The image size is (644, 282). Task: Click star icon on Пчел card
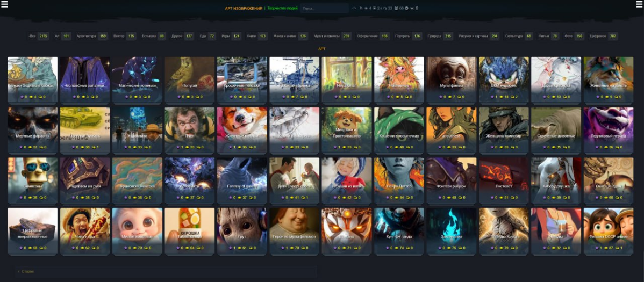[x=179, y=147]
